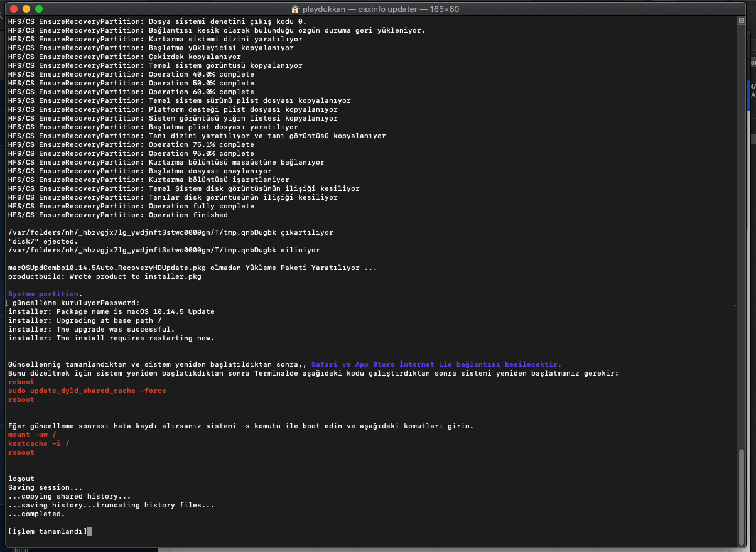756x552 pixels.
Task: Close the Terminal window with red button
Action: point(13,9)
